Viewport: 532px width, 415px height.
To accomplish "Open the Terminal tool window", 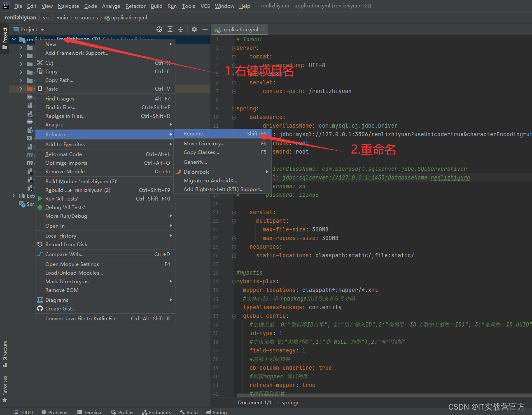I will tap(90, 412).
